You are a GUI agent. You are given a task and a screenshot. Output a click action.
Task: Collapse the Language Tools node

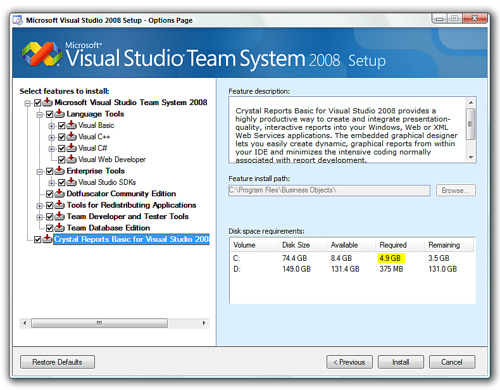pyautogui.click(x=39, y=115)
